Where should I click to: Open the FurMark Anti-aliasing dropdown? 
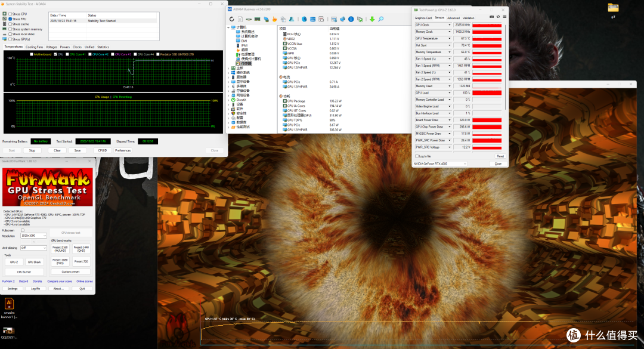33,248
